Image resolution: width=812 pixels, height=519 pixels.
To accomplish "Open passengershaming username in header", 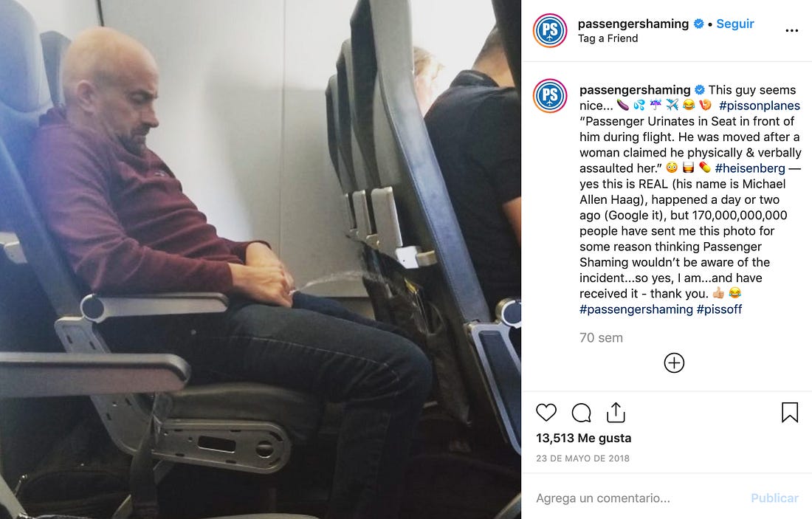I will click(x=633, y=24).
